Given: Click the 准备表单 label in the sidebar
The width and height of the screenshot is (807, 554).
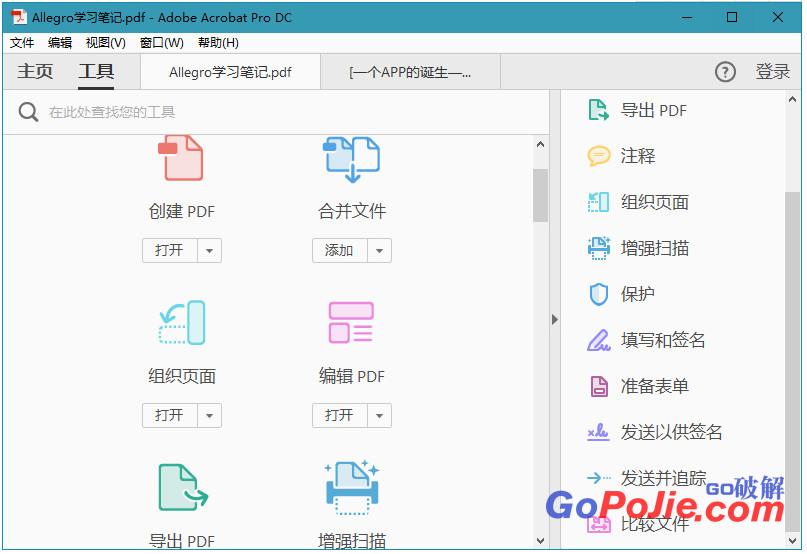Looking at the screenshot, I should click(x=654, y=386).
